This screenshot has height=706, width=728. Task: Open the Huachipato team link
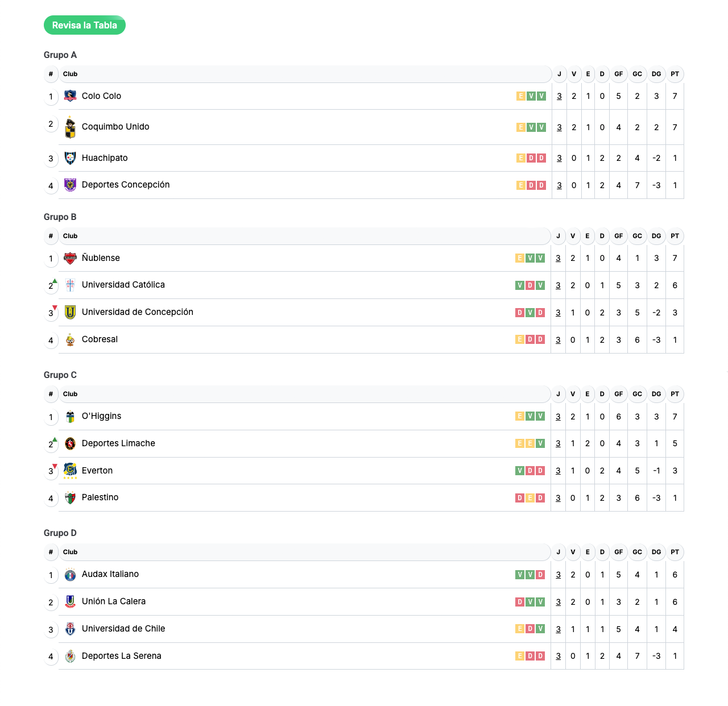pyautogui.click(x=105, y=158)
